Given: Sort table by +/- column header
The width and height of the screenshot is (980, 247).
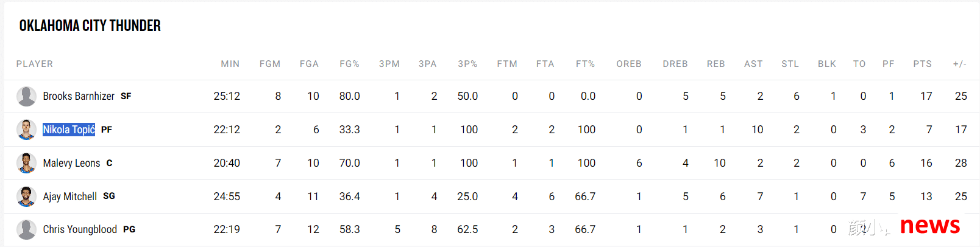Looking at the screenshot, I should [x=960, y=64].
